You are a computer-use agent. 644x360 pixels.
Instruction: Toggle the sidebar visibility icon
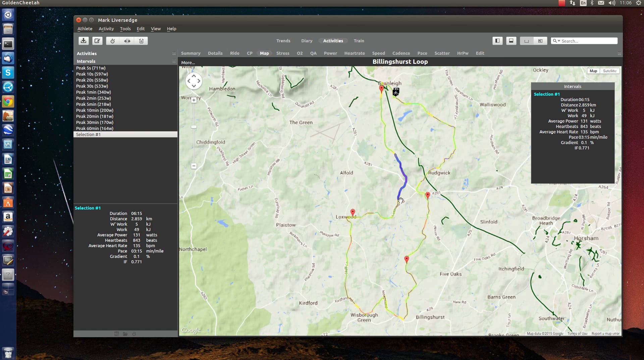[x=497, y=41]
